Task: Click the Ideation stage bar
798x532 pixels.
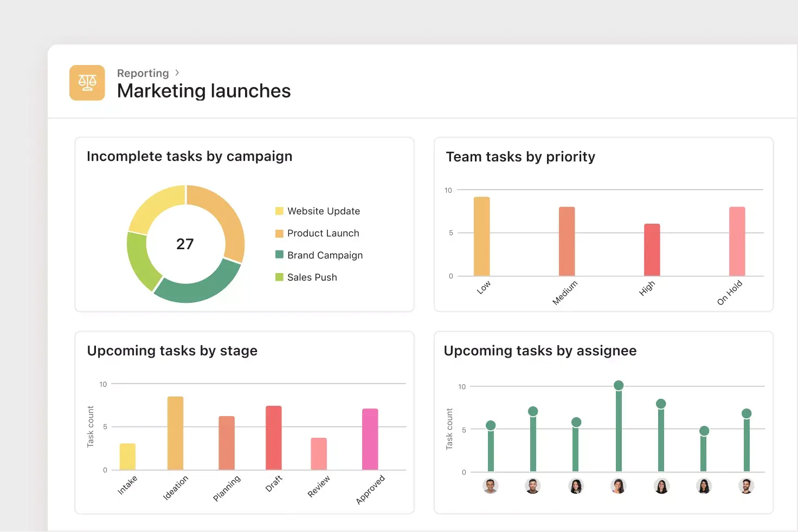Action: pos(176,432)
